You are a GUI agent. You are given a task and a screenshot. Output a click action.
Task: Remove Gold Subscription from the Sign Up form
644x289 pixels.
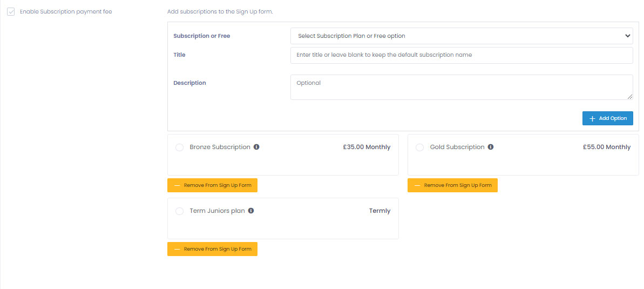point(452,185)
